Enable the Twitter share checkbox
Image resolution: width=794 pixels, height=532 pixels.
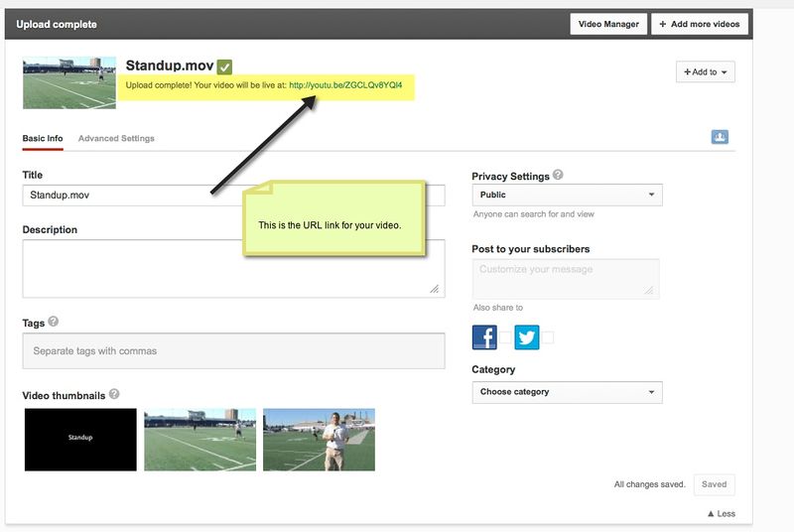[x=547, y=338]
